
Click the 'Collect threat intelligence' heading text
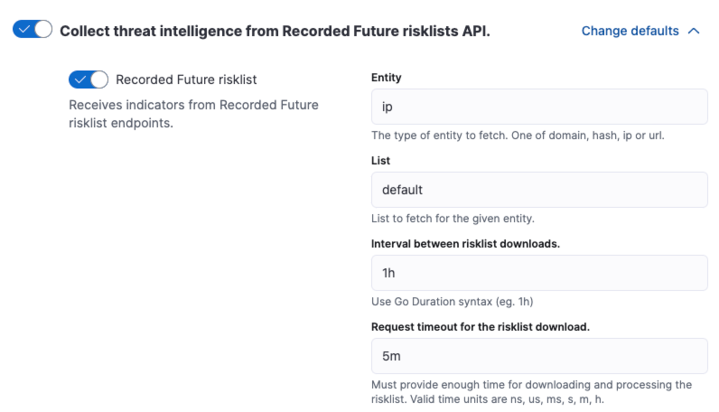click(x=275, y=31)
